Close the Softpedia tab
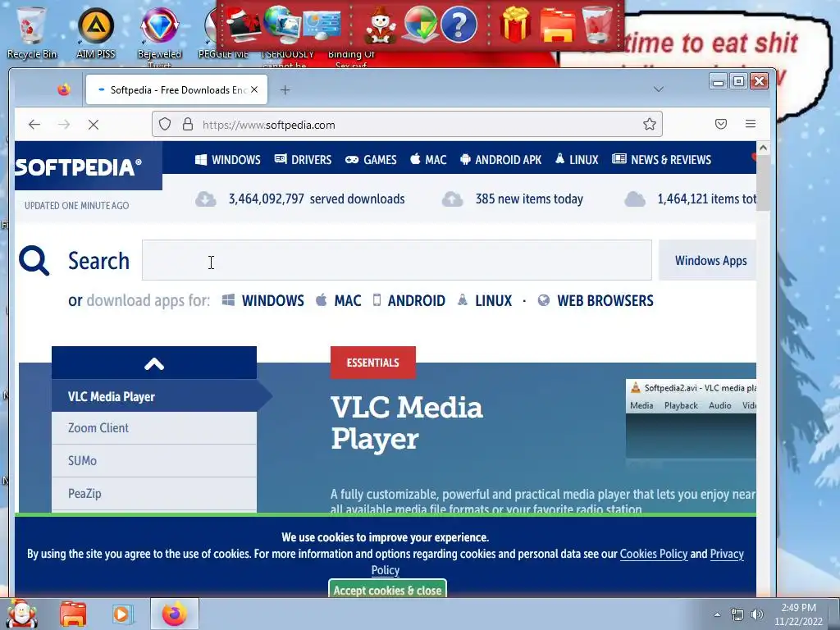This screenshot has width=840, height=630. click(254, 89)
